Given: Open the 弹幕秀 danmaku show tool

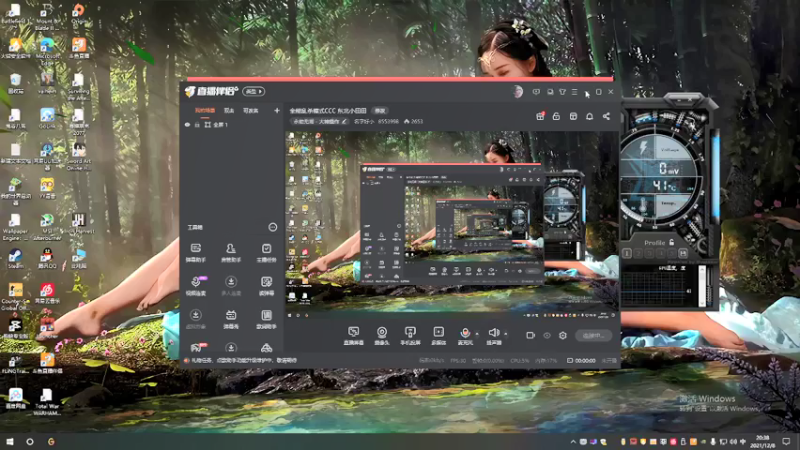Looking at the screenshot, I should click(231, 319).
